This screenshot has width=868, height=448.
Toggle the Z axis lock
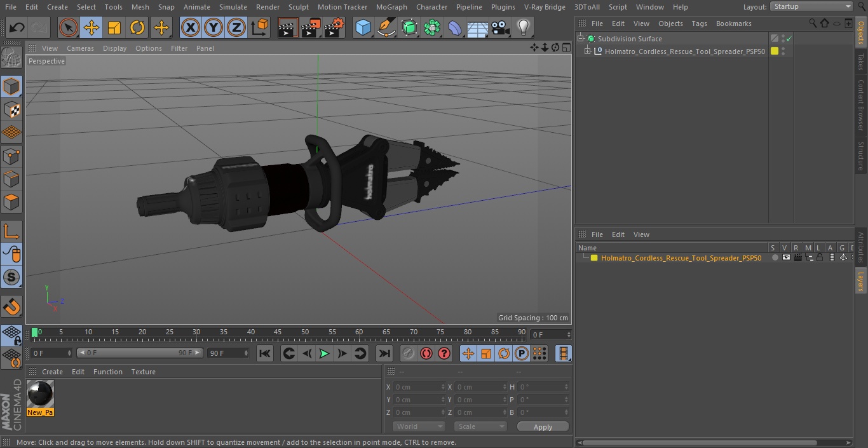click(236, 27)
